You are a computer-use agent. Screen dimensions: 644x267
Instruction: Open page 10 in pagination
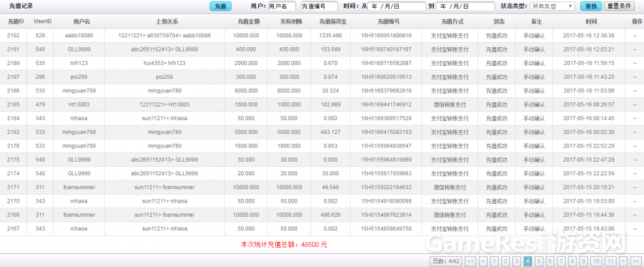point(597,261)
